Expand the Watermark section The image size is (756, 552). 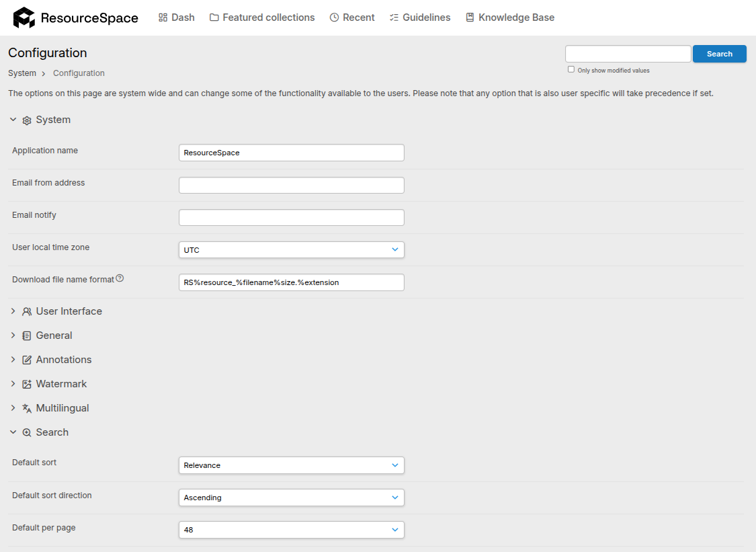pos(13,384)
